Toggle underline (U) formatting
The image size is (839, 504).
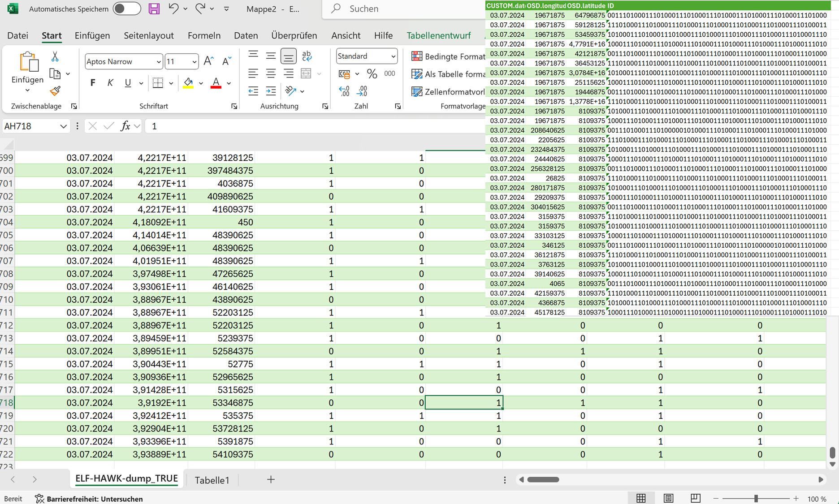128,83
